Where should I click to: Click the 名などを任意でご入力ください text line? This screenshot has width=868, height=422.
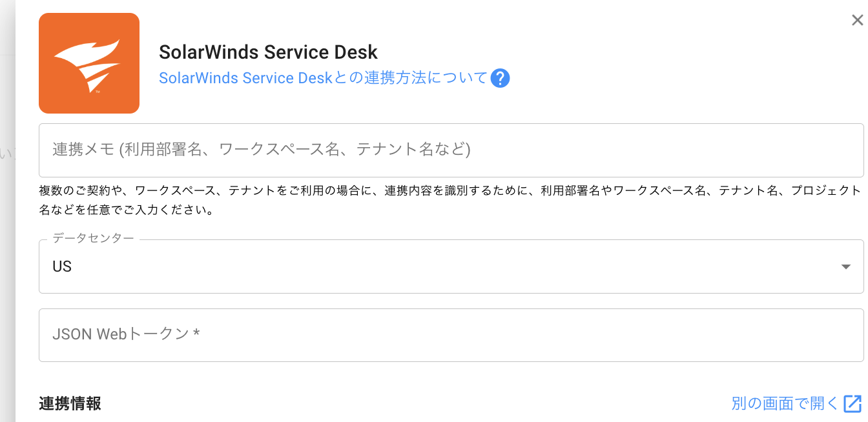pos(127,210)
